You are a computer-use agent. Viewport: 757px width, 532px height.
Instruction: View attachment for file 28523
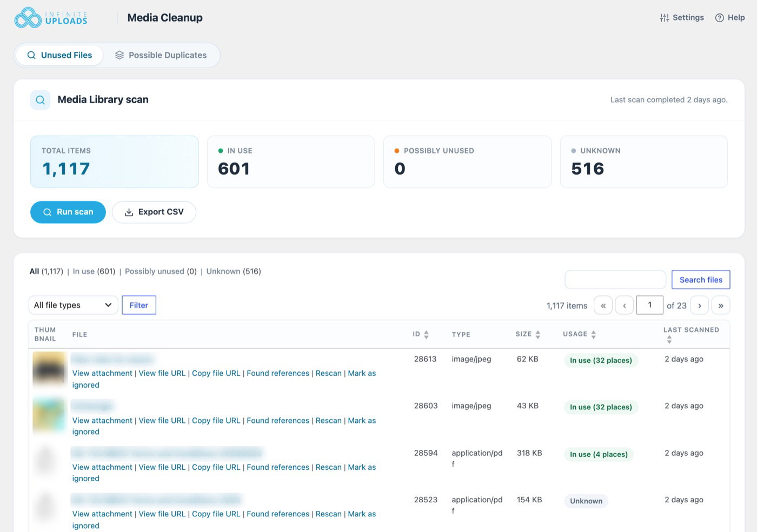tap(102, 514)
